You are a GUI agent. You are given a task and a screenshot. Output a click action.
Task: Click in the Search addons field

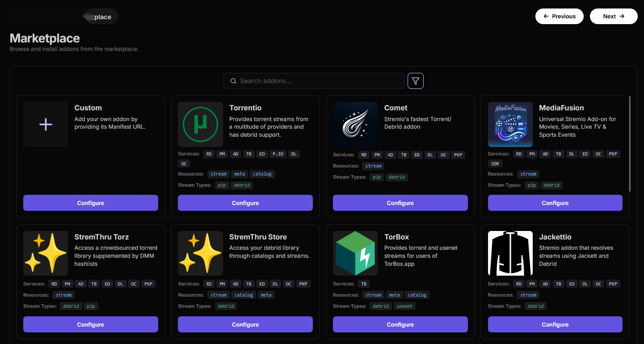pos(314,81)
